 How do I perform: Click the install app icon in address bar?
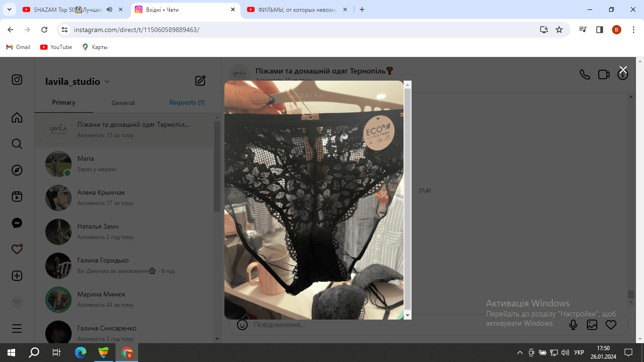(x=544, y=30)
